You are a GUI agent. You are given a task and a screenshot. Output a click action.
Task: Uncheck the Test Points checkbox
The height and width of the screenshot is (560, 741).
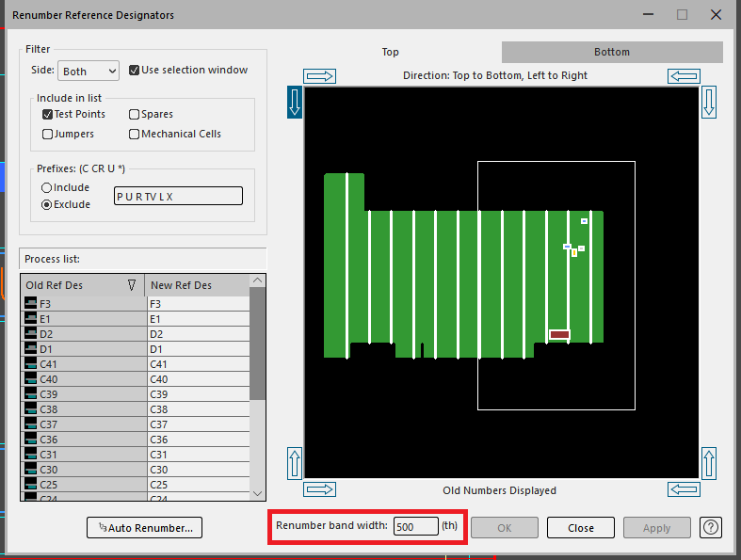[48, 114]
